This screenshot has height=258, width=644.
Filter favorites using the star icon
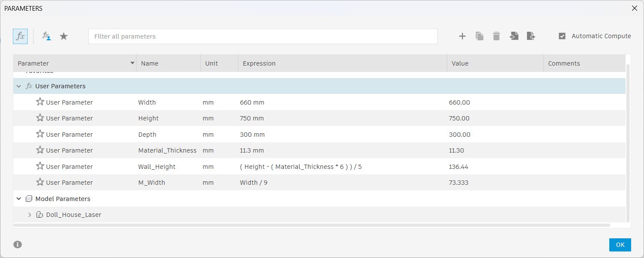(63, 36)
